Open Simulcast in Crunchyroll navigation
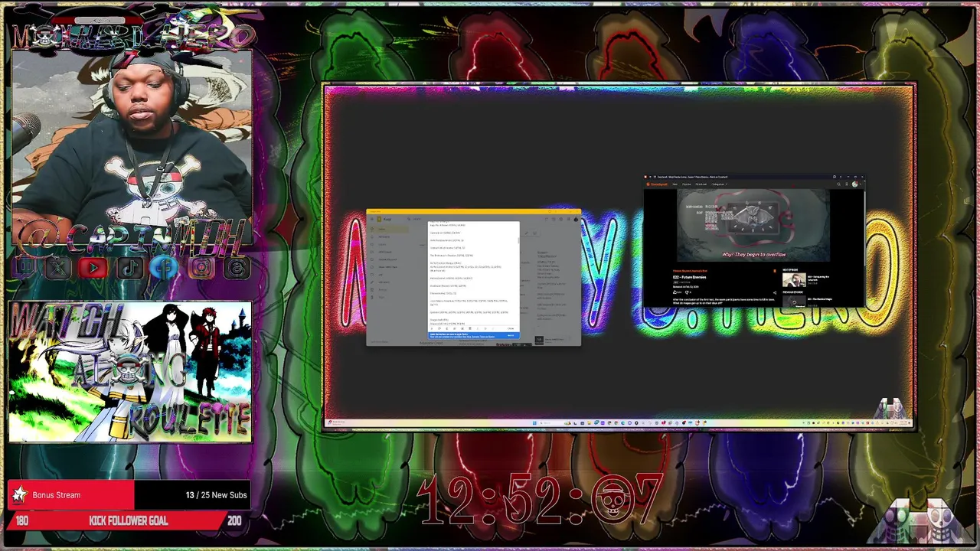The image size is (980, 551). pyautogui.click(x=701, y=184)
